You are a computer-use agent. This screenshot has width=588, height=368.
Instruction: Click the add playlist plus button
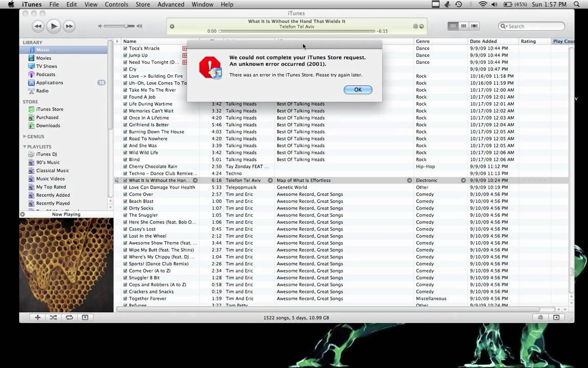(x=37, y=318)
